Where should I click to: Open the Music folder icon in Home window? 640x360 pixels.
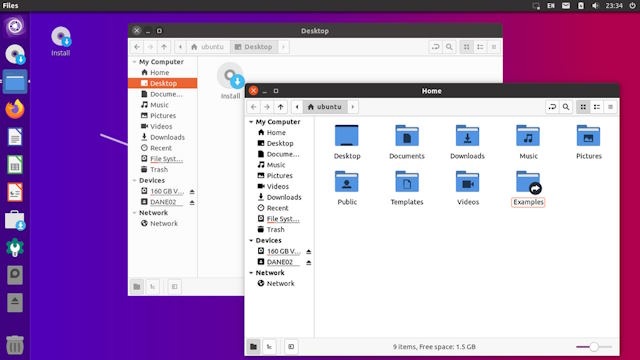click(x=528, y=136)
